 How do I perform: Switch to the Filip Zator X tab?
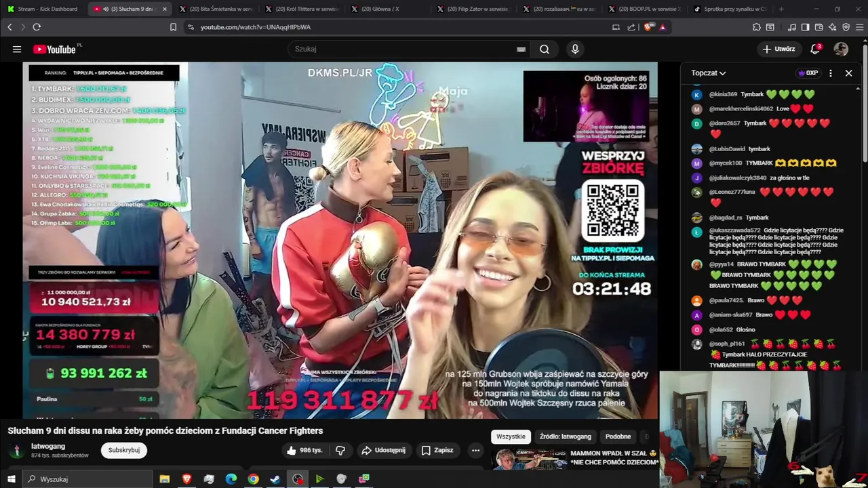pyautogui.click(x=474, y=9)
